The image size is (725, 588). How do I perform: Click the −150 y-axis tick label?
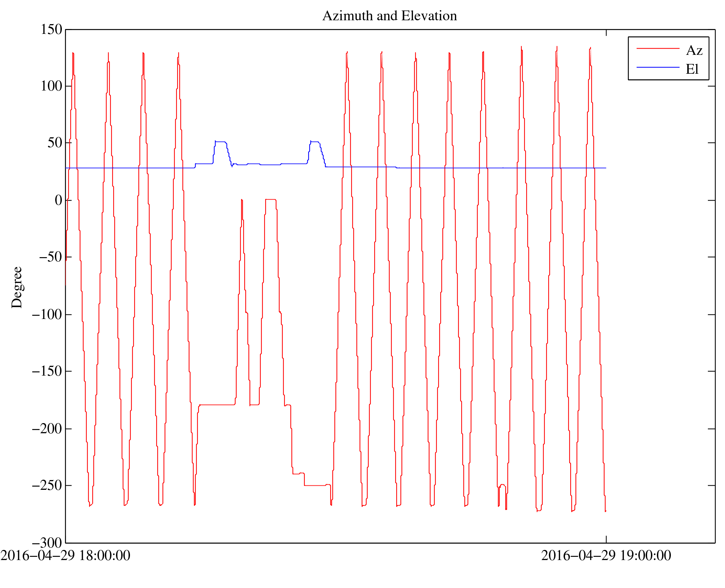[x=47, y=371]
